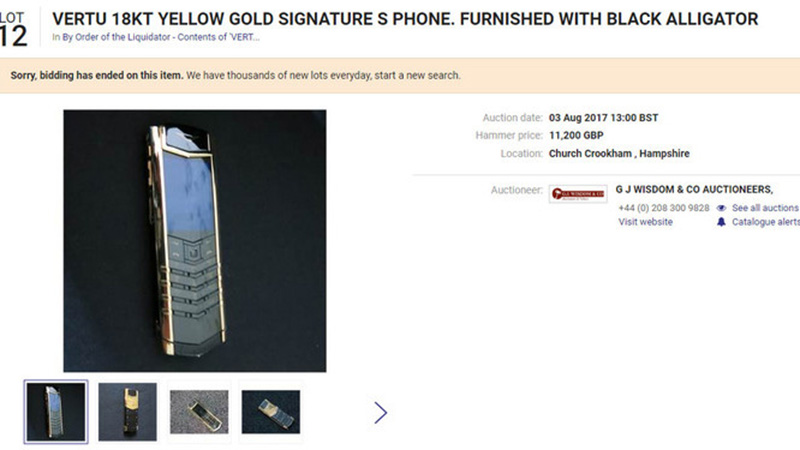Click the eye icon beside See all auctions
This screenshot has height=450, width=800.
point(721,208)
